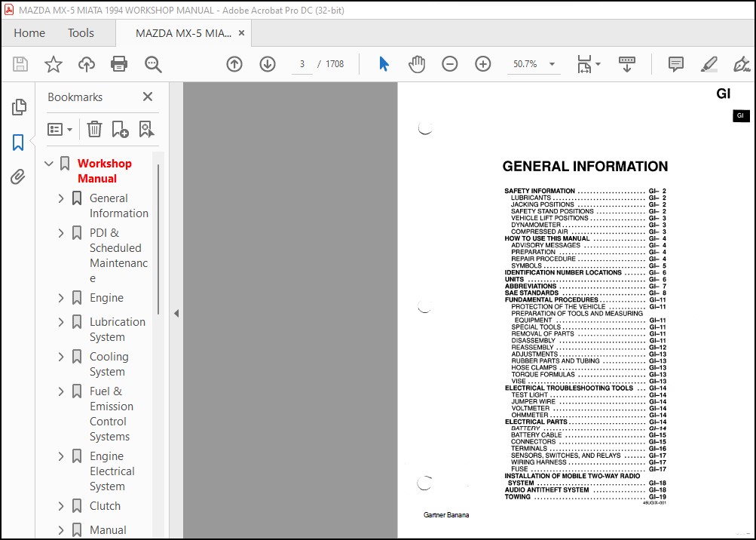
Task: Expand the Fuel & Emission Control Systems bookmark
Action: 61,391
